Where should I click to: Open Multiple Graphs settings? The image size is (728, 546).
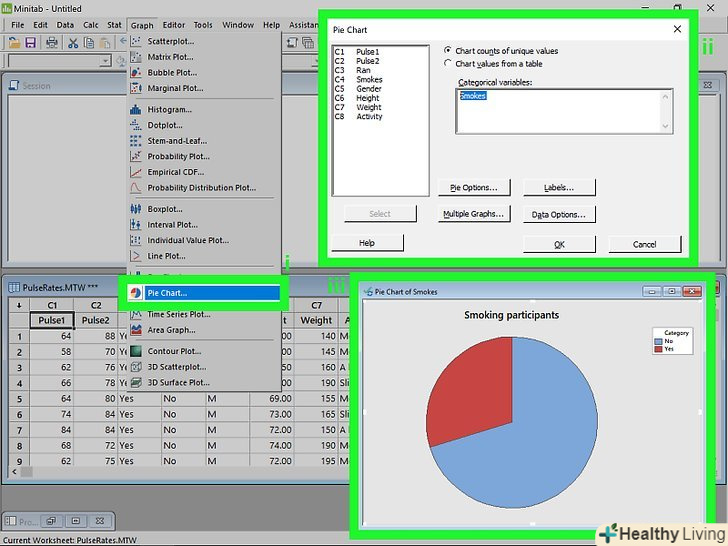coord(474,214)
